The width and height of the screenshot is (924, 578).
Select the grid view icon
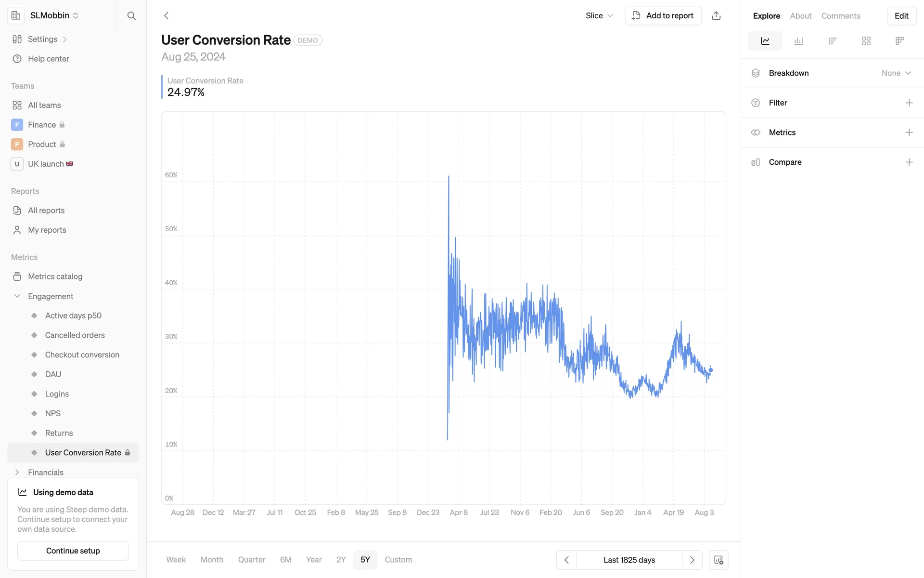pos(866,41)
